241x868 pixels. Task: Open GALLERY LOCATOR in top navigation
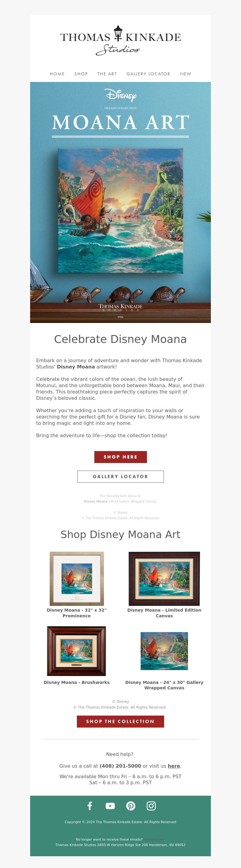(148, 74)
